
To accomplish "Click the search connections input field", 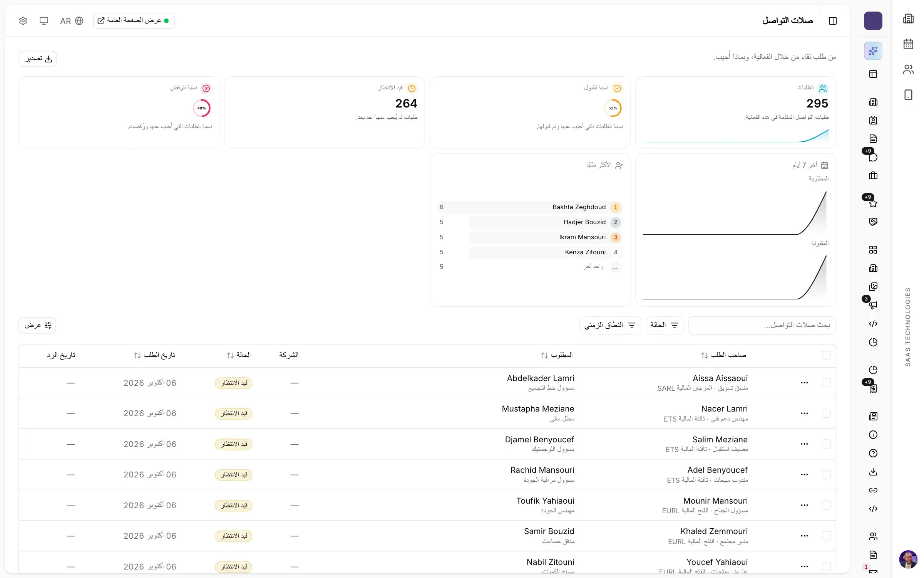I will (x=762, y=325).
